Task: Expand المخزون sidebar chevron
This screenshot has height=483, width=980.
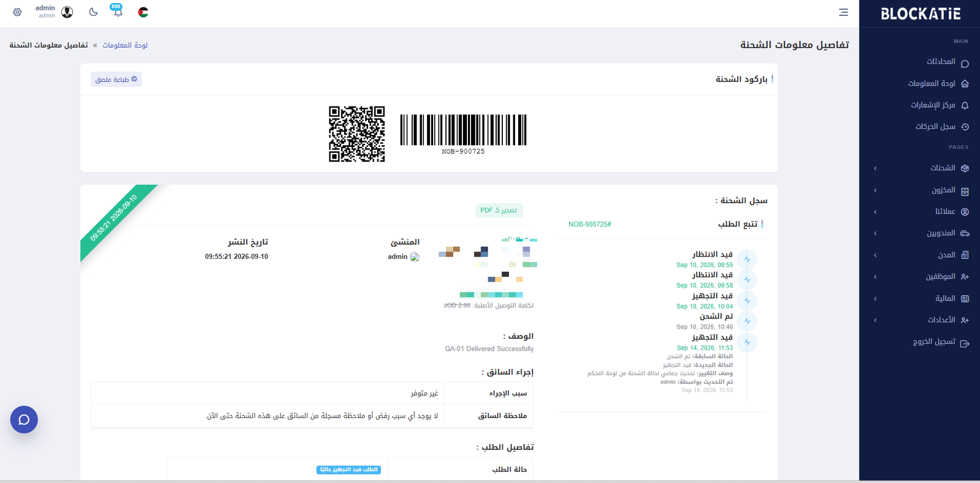Action: tap(875, 190)
